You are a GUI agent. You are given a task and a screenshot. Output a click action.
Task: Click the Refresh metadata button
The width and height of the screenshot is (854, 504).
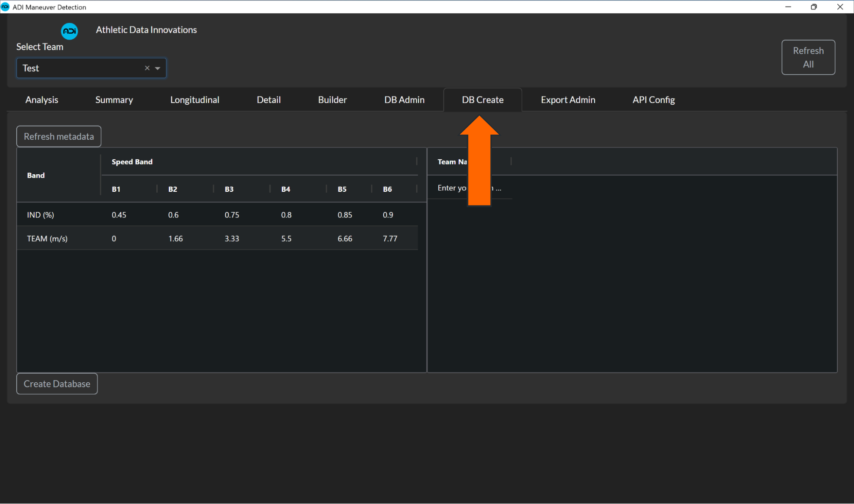59,136
